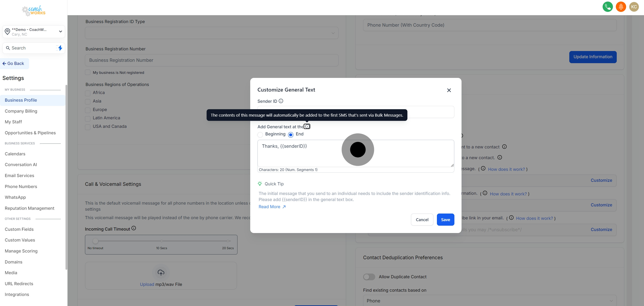The height and width of the screenshot is (306, 644).
Task: Go to Phone Numbers settings
Action: point(21,186)
